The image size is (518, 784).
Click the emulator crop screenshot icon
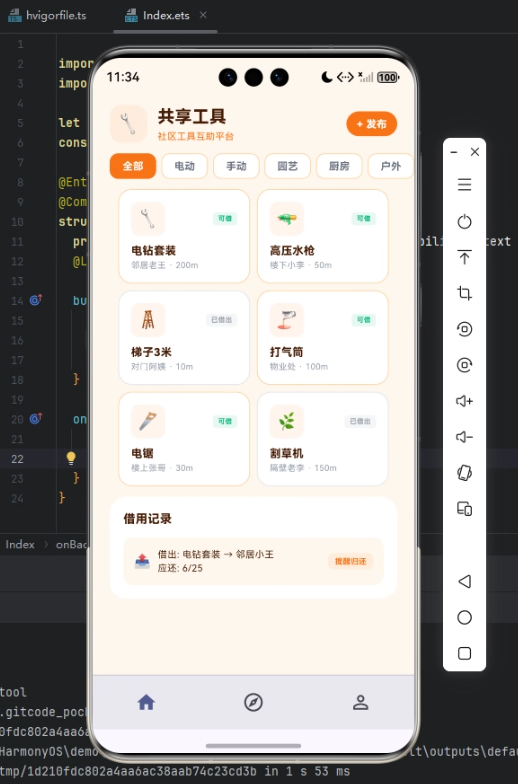(464, 293)
